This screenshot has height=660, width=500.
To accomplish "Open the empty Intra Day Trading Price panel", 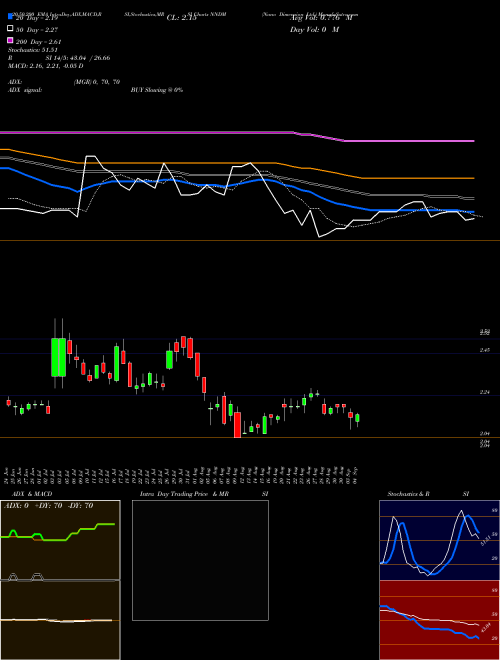I will coord(200,560).
